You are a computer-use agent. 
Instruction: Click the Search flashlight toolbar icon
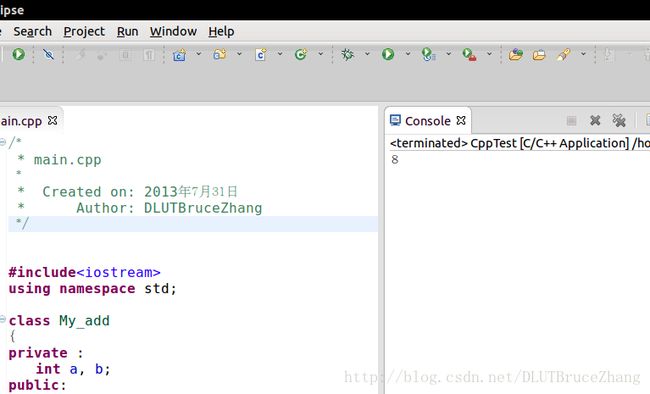coord(563,54)
